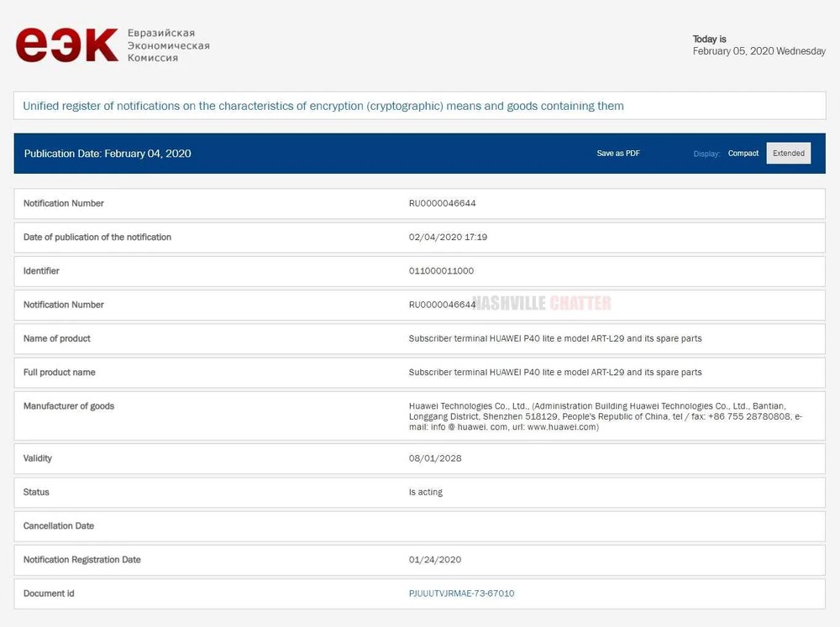Screen dimensions: 840x627
Task: Click the Manufacturer of goods label
Action: pyautogui.click(x=69, y=406)
